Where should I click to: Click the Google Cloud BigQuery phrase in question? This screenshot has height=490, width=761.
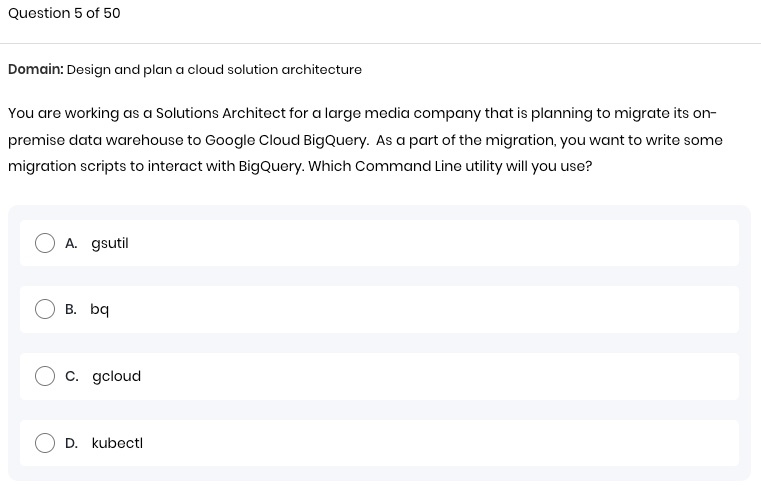tap(286, 140)
